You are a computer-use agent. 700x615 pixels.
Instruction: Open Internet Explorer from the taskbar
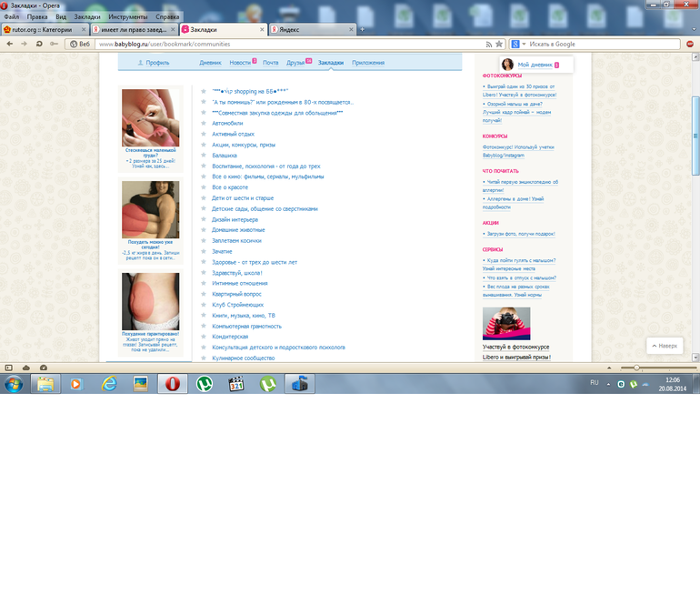(109, 384)
